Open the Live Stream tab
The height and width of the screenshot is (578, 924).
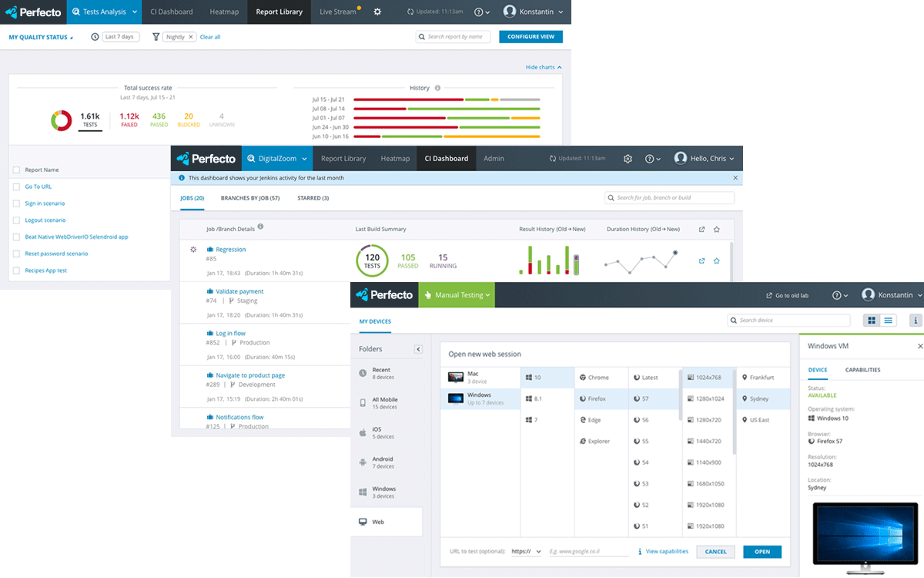click(x=337, y=12)
